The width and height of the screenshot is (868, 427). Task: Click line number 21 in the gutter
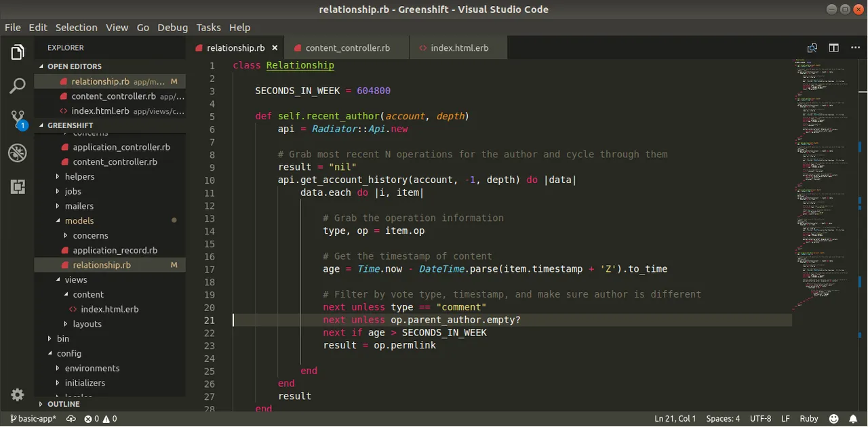click(x=209, y=320)
